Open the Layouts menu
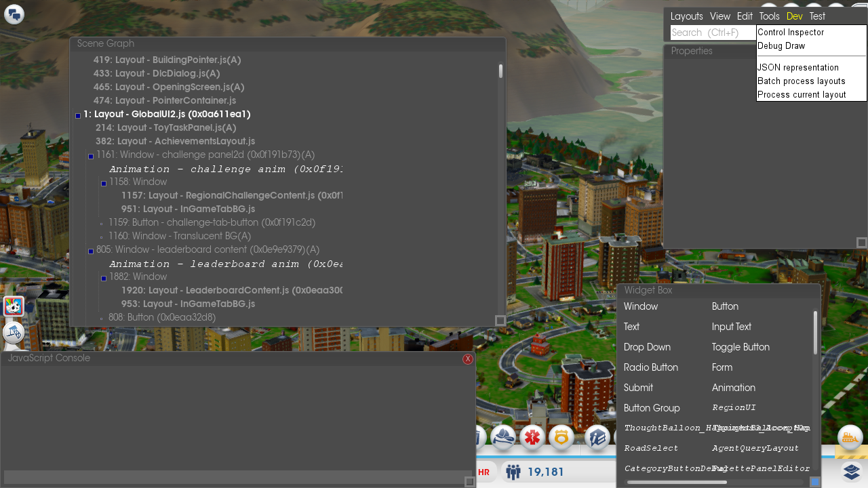Screen dimensions: 868x488 coord(687,16)
